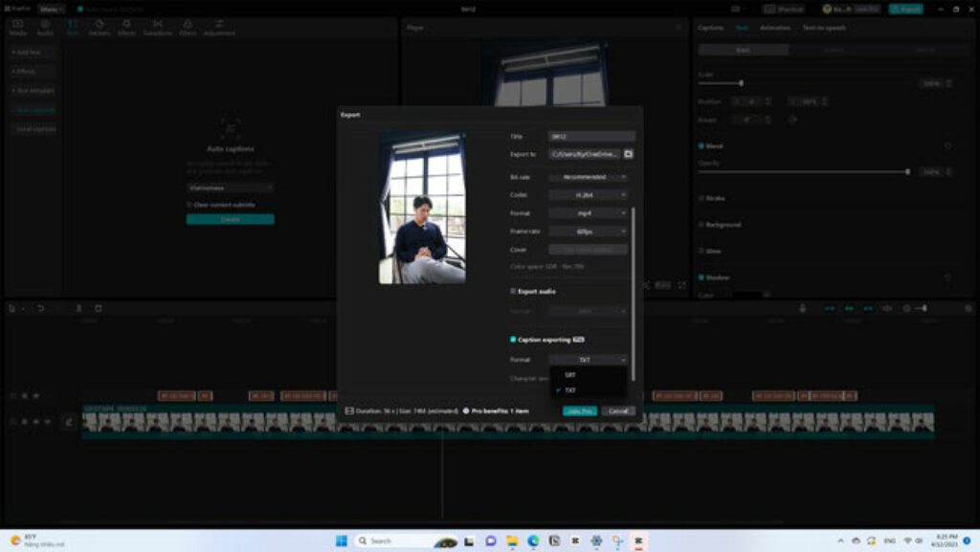Open the Stickers panel icon
The height and width of the screenshot is (552, 980).
pos(100,27)
